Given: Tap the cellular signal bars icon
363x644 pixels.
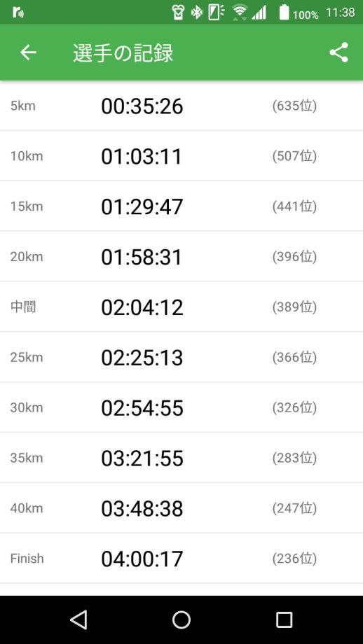Looking at the screenshot, I should [259, 13].
